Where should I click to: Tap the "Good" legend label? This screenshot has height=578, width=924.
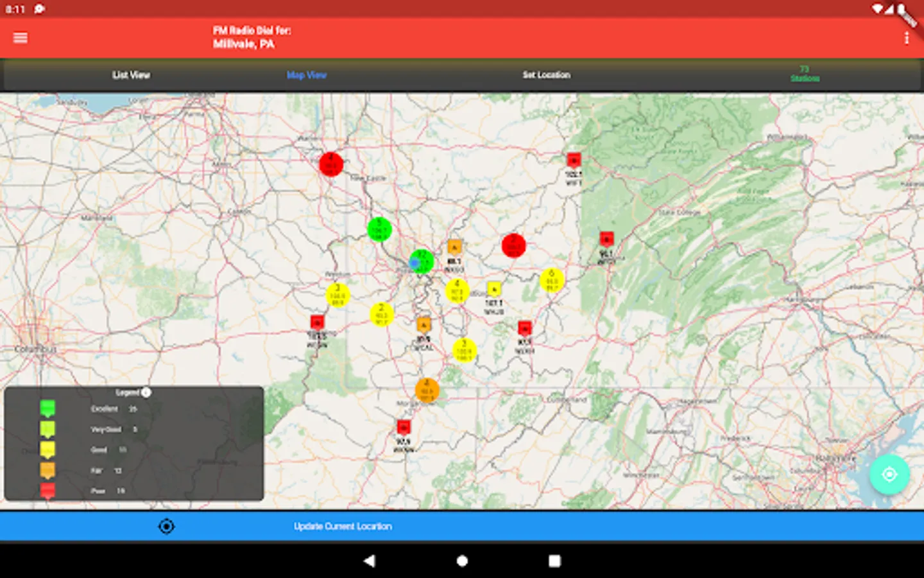point(99,450)
